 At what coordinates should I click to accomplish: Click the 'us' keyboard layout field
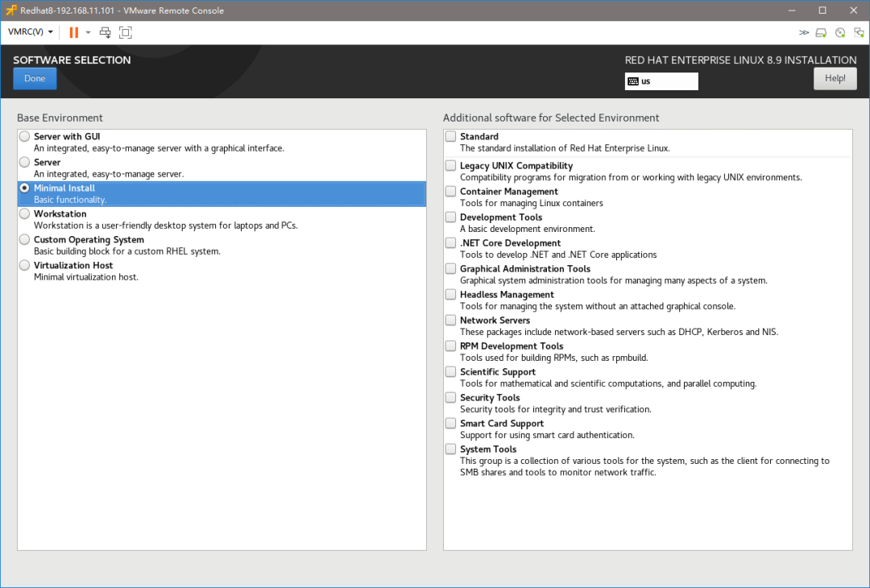[x=661, y=81]
